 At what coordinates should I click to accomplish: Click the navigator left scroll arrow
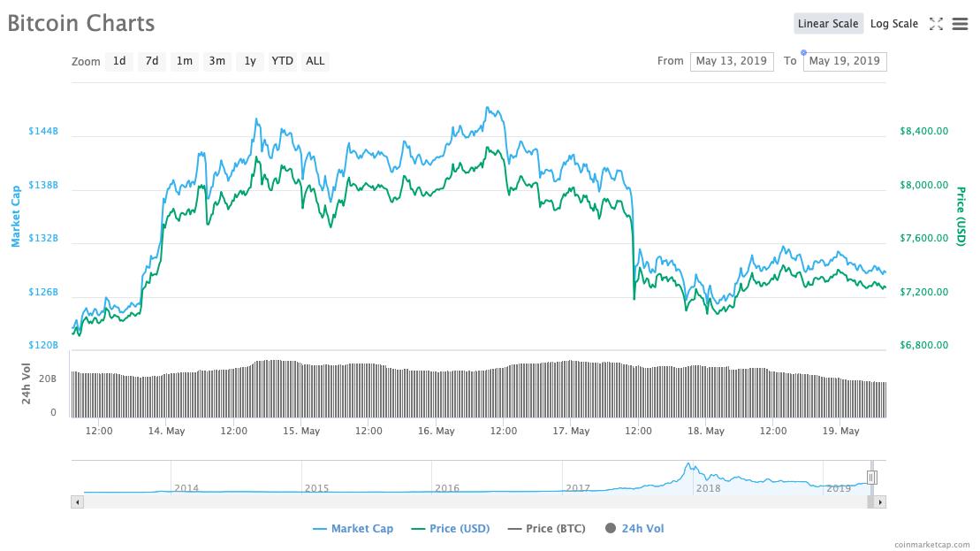pyautogui.click(x=77, y=501)
